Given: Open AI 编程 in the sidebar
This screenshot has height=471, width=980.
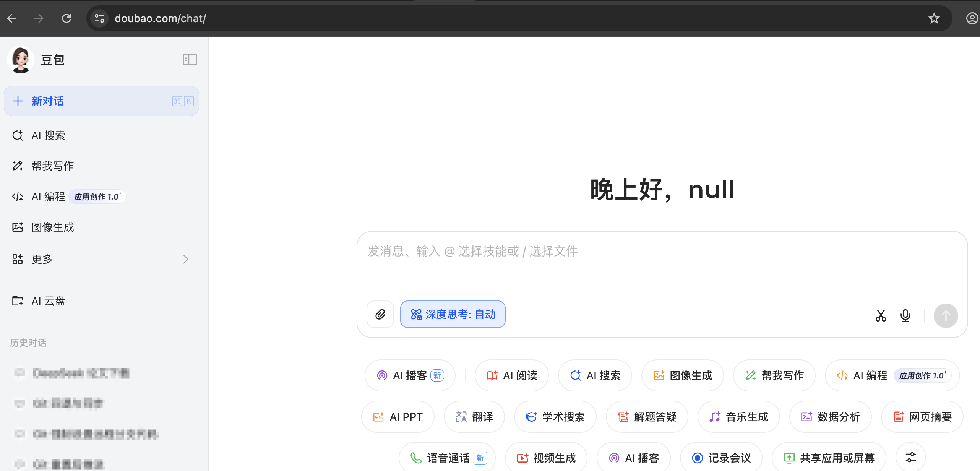Looking at the screenshot, I should tap(101, 197).
